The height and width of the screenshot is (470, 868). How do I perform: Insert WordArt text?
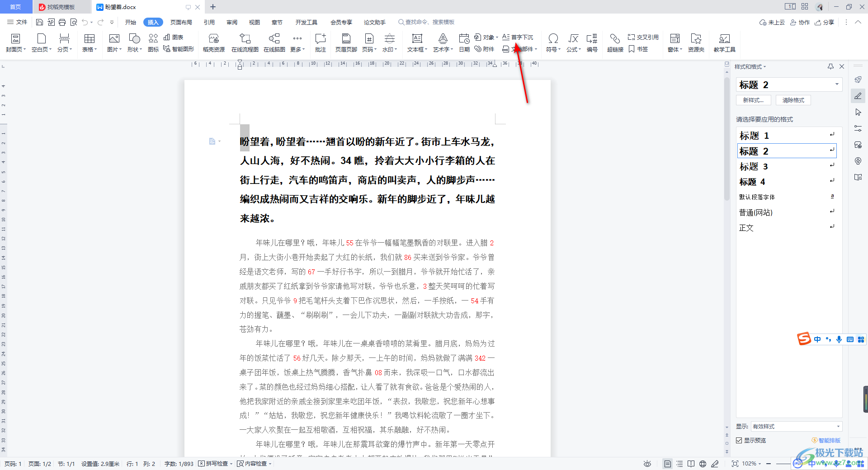443,43
